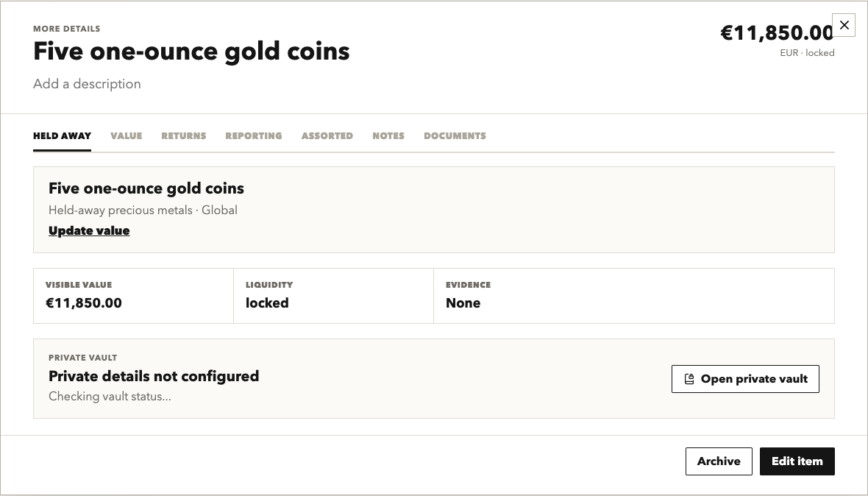This screenshot has height=496, width=868.
Task: Click the Edit item button
Action: [797, 461]
